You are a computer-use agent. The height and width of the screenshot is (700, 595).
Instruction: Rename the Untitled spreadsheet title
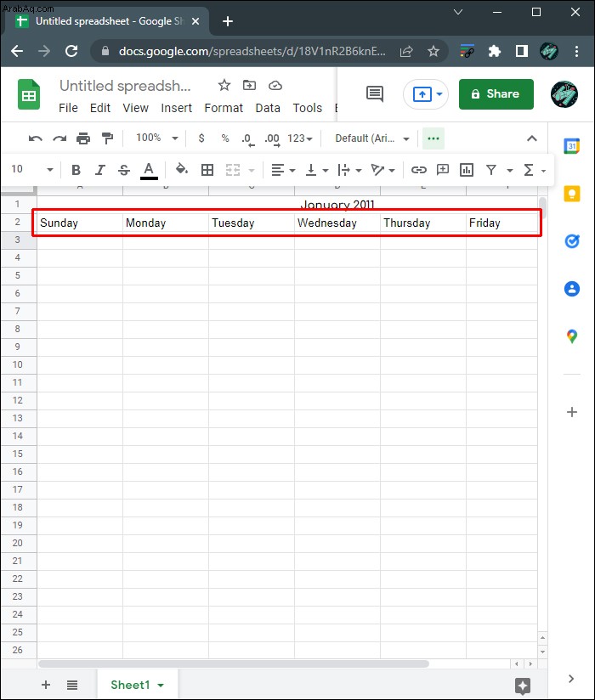125,86
